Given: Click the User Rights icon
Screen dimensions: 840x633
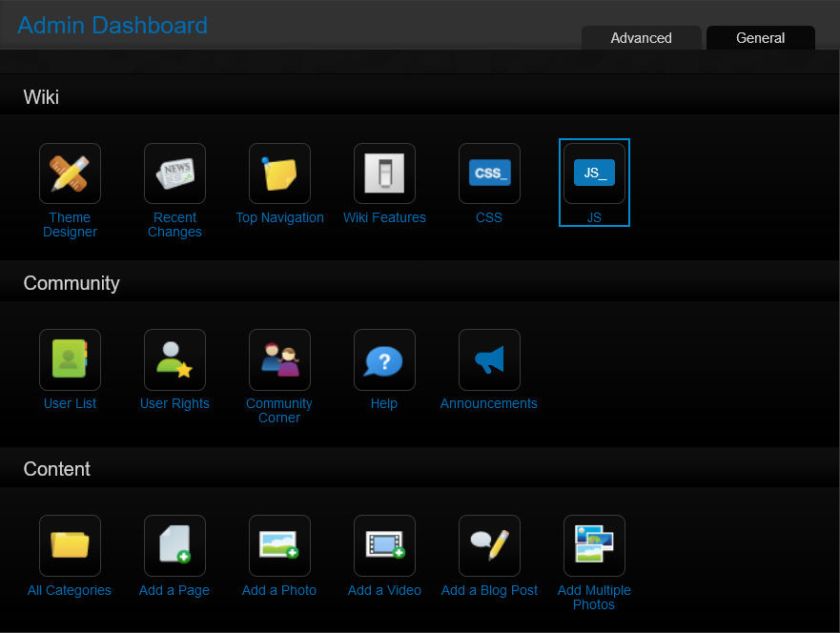Looking at the screenshot, I should coord(174,359).
